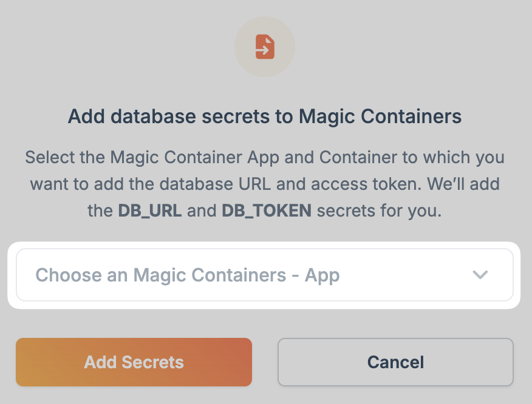Click the gradient orange Add Secrets button
Viewport: 532px width, 404px height.
click(133, 362)
